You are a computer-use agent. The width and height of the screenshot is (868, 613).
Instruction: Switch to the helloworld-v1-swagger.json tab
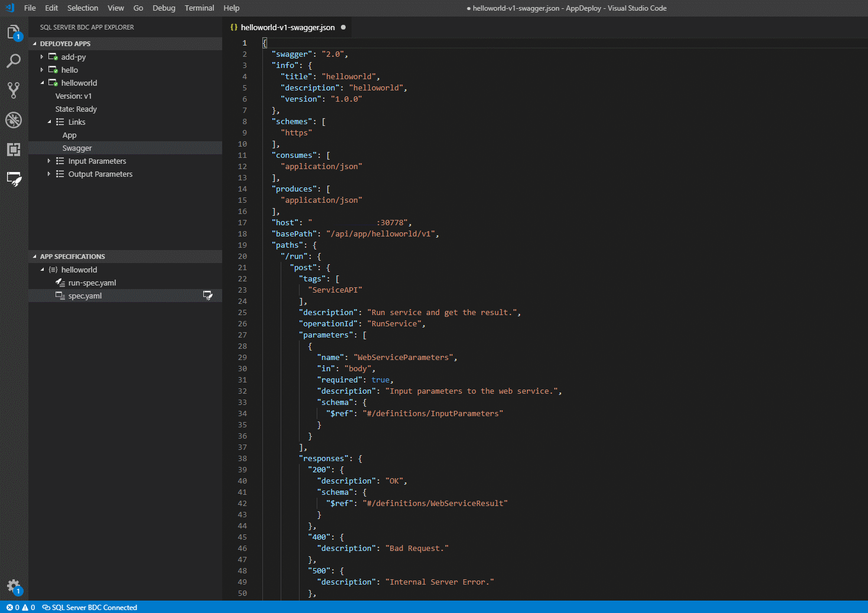288,27
